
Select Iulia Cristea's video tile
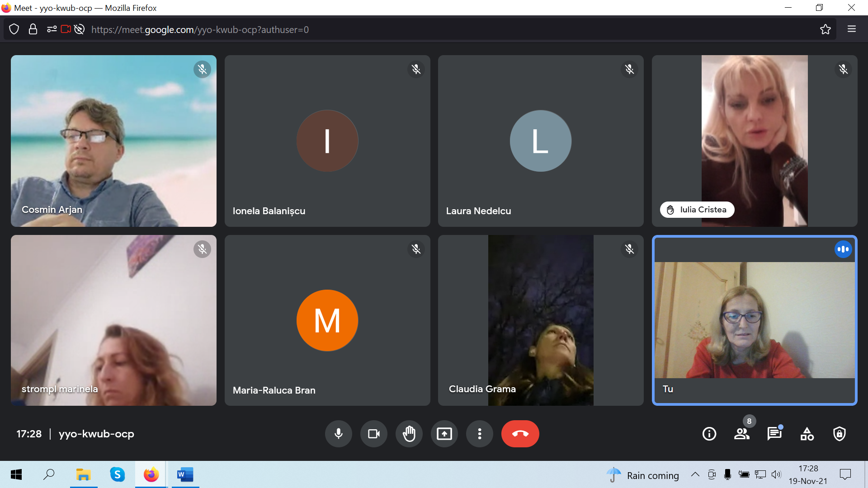click(x=754, y=141)
